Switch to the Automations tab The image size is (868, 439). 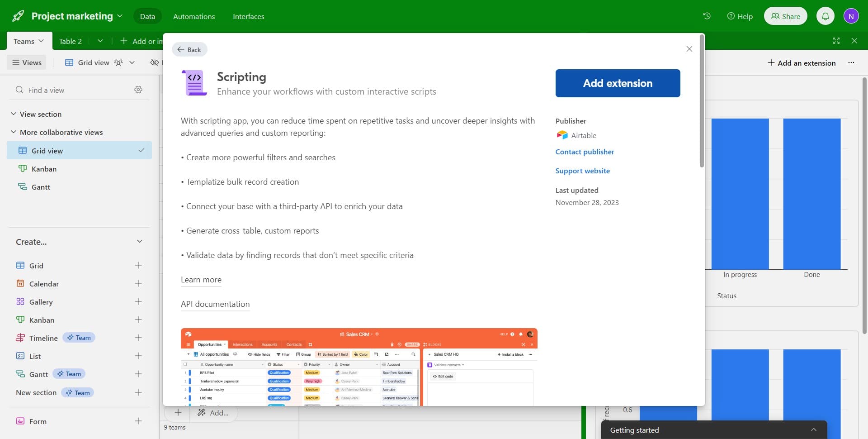[x=194, y=16]
